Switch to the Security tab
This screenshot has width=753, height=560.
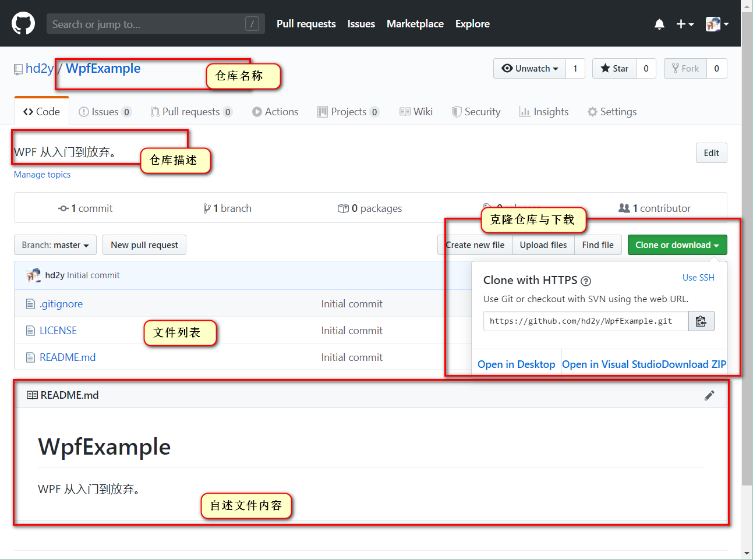coord(476,112)
